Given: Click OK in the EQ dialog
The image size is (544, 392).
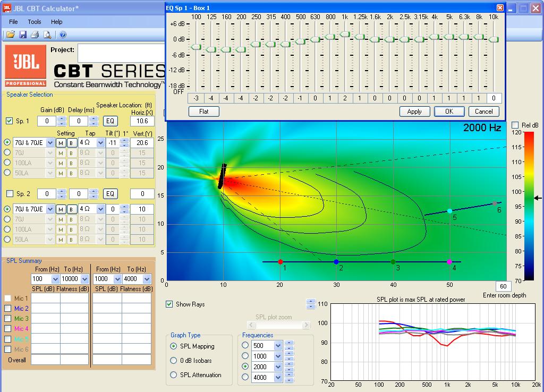Looking at the screenshot, I should 449,112.
